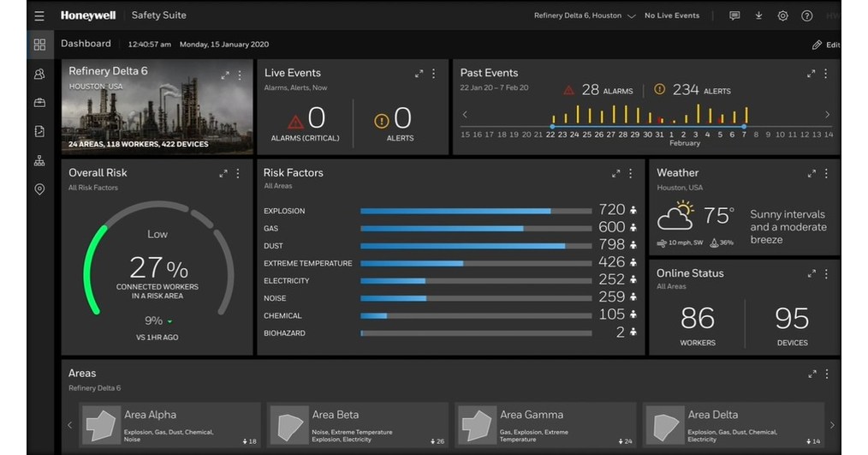Viewport: 868px width, 455px height.
Task: Click the Edit dashboard button
Action: pos(825,45)
